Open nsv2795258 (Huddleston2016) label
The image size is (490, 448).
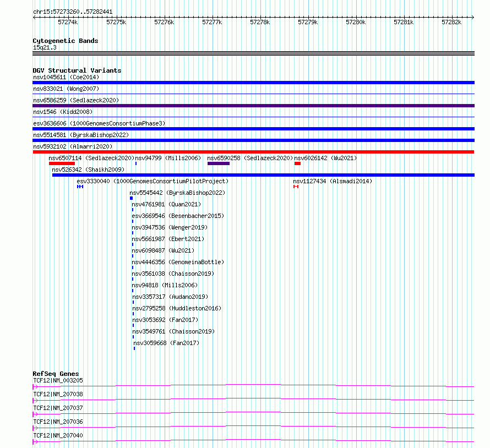coord(177,308)
